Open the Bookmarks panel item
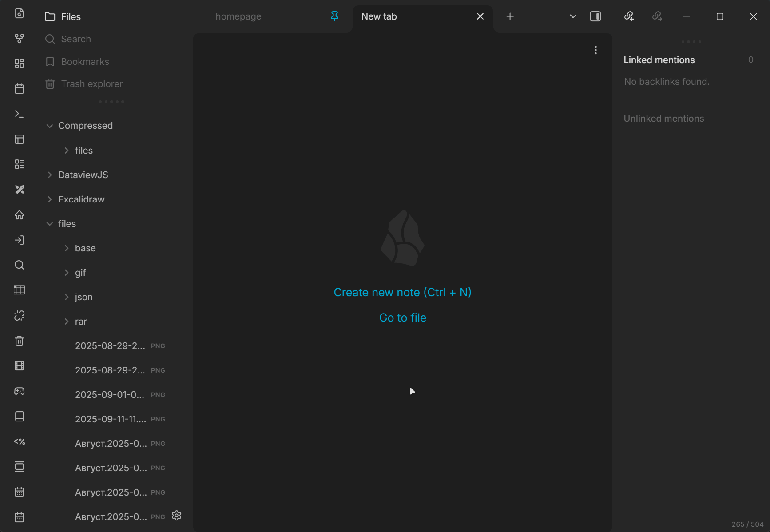This screenshot has width=770, height=532. [x=77, y=62]
